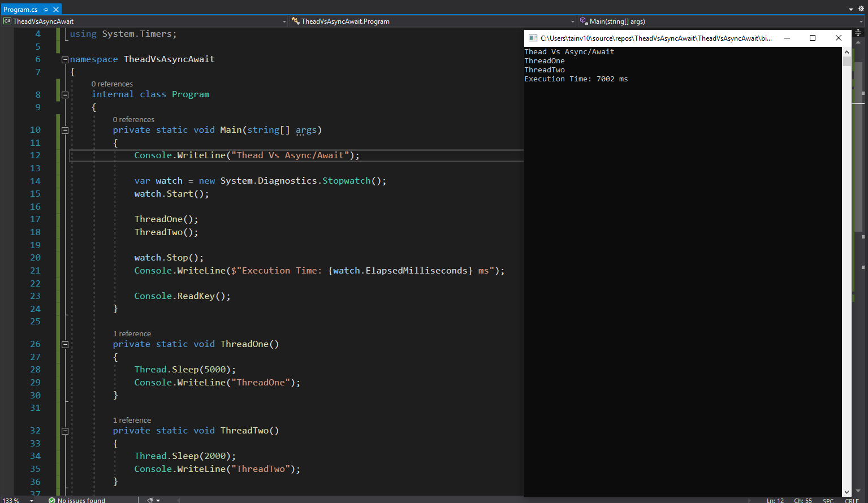Collapse the ThreadOne method outline
868x503 pixels.
[65, 345]
